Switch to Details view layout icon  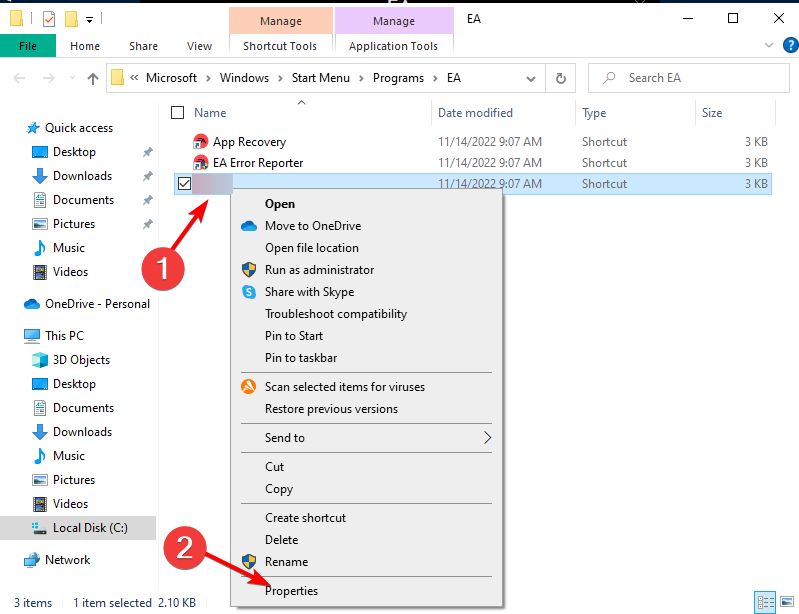point(765,603)
